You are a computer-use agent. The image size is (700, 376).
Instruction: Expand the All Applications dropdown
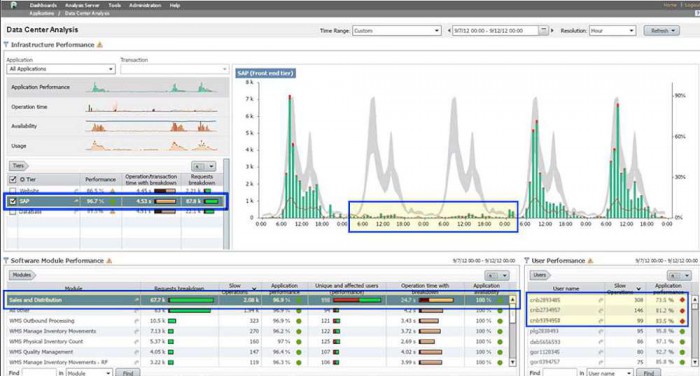[61, 69]
